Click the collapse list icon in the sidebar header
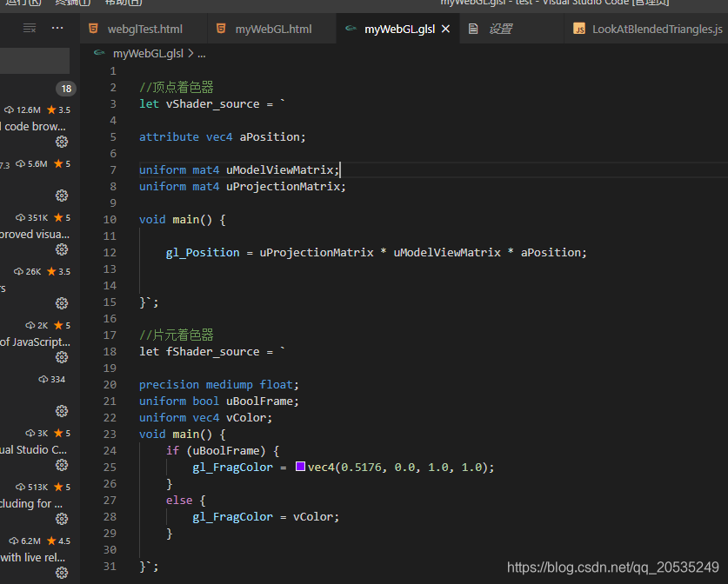The height and width of the screenshot is (584, 728). (x=29, y=27)
